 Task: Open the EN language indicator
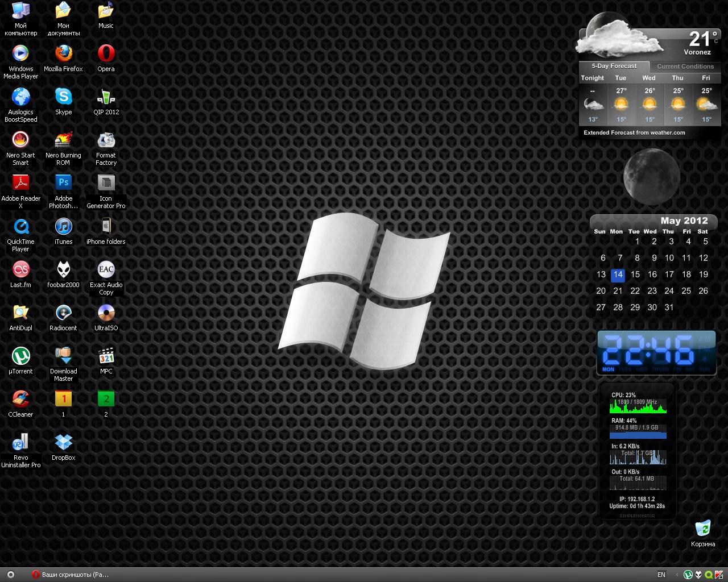click(661, 575)
